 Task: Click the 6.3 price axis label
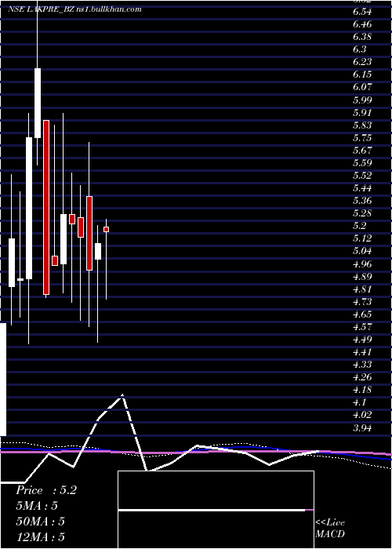coord(360,49)
